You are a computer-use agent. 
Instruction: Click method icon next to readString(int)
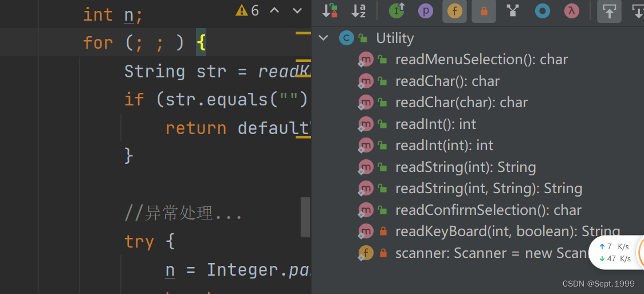366,167
